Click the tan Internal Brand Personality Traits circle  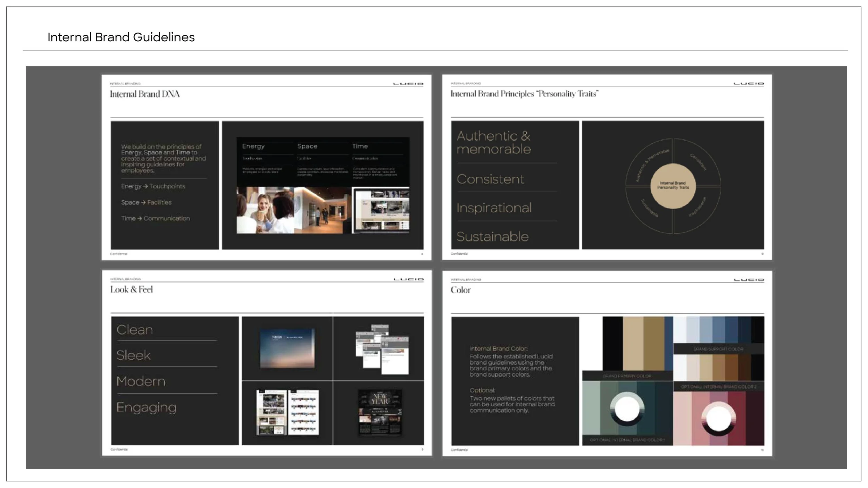tap(673, 186)
